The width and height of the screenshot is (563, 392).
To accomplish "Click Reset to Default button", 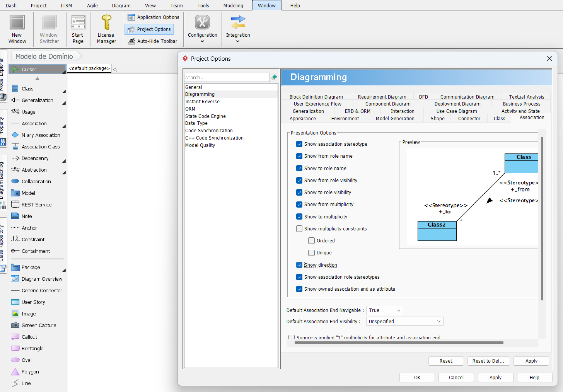I will point(488,361).
